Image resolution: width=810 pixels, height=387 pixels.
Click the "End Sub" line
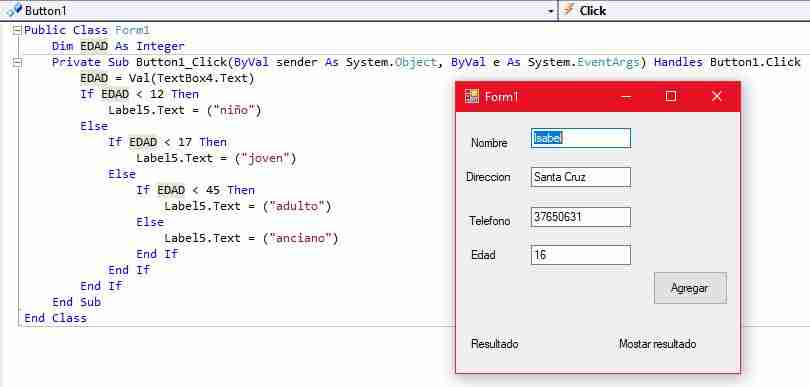coord(76,302)
